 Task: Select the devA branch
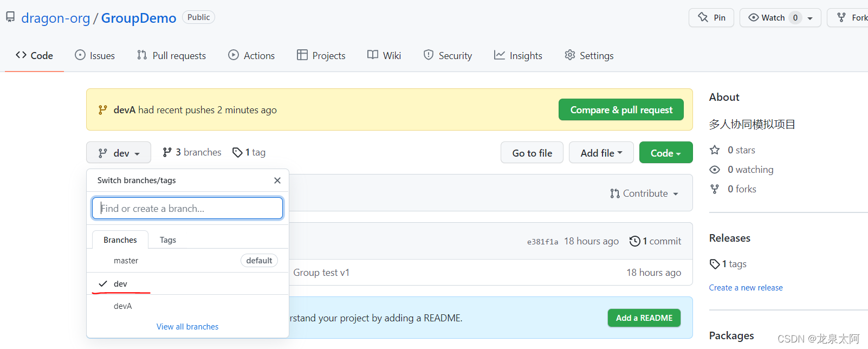pos(187,306)
